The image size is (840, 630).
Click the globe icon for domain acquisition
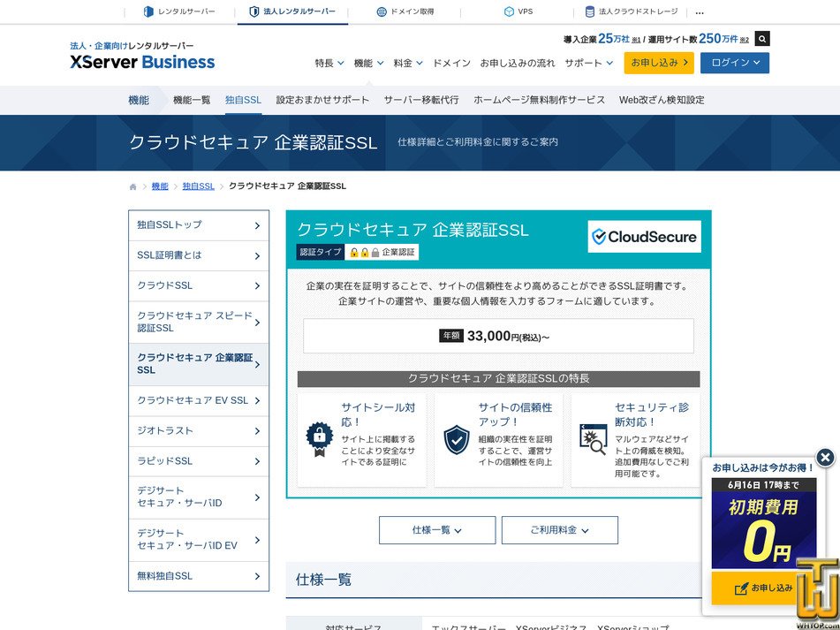pyautogui.click(x=382, y=11)
